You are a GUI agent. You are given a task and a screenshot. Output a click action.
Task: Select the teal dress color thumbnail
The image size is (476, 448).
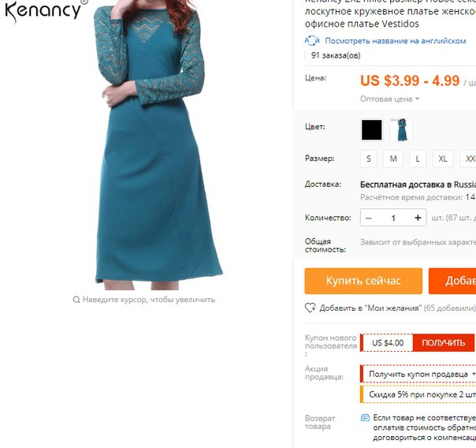coord(401,129)
